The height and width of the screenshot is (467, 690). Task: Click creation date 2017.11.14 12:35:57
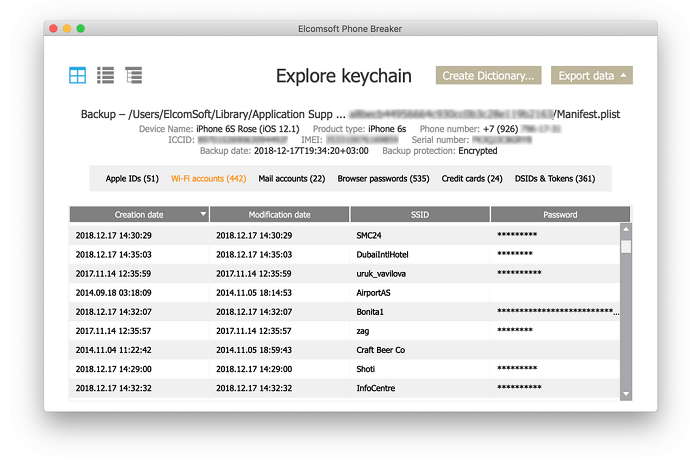[114, 331]
